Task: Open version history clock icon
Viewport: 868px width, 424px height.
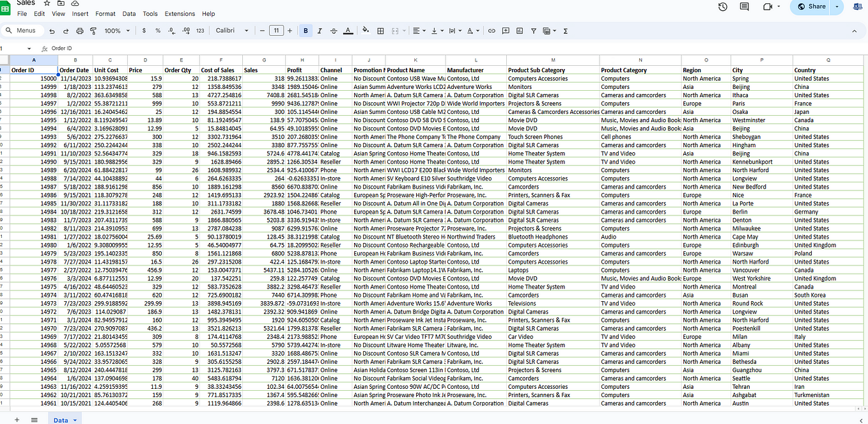Action: pyautogui.click(x=723, y=6)
